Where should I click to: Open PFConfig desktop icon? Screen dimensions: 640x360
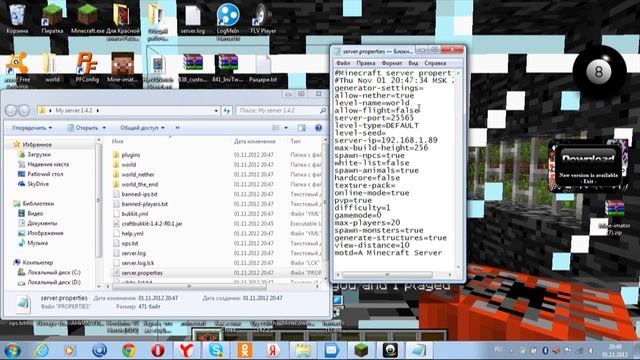point(87,67)
